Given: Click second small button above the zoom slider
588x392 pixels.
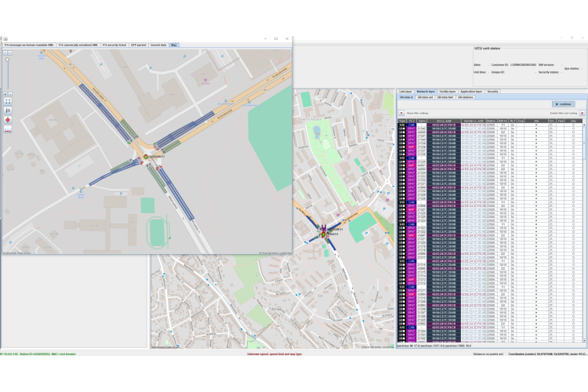Looking at the screenshot, I should 10,53.
